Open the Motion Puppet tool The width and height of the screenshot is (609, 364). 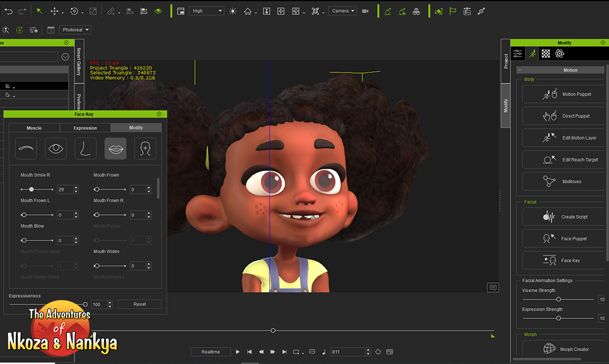(x=561, y=94)
